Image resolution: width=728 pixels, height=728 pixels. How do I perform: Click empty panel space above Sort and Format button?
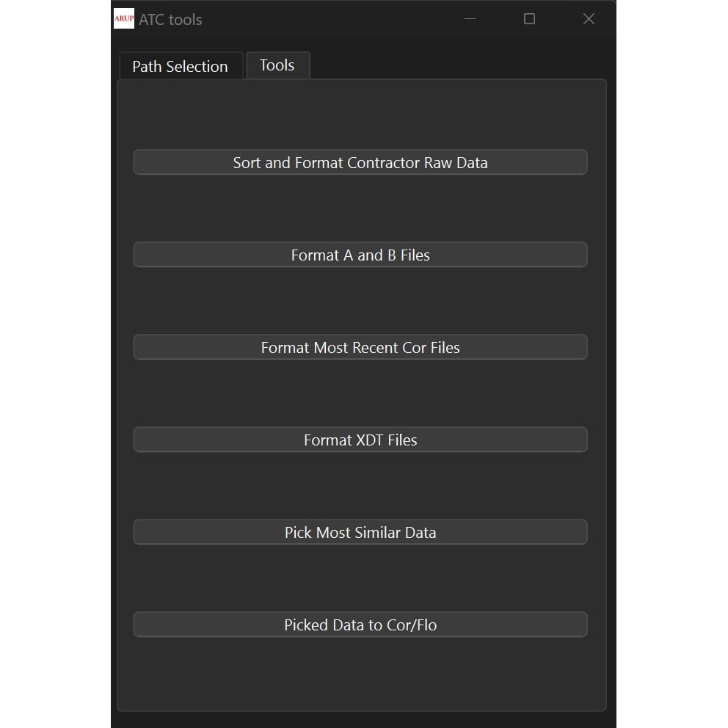tap(360, 116)
